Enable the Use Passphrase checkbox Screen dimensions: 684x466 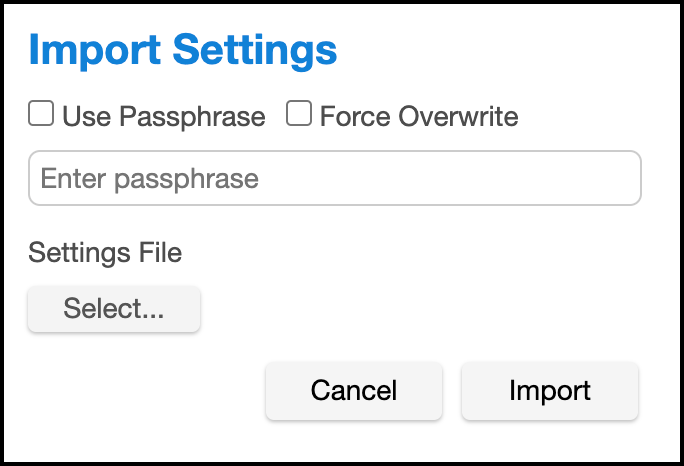pyautogui.click(x=41, y=115)
